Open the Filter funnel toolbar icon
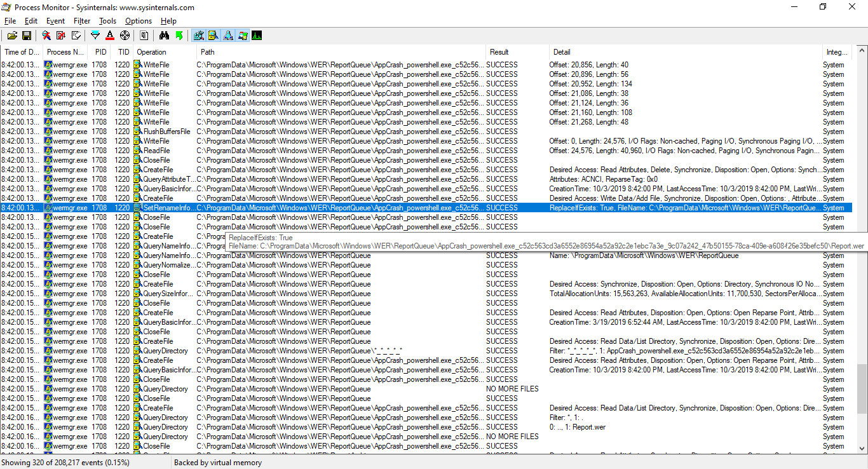The image size is (868, 469). pyautogui.click(x=95, y=36)
